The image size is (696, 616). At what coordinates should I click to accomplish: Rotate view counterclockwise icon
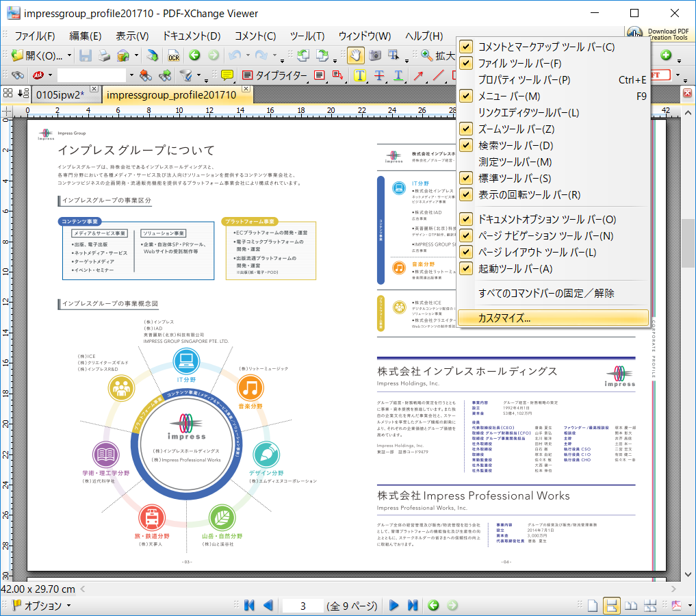(x=303, y=55)
